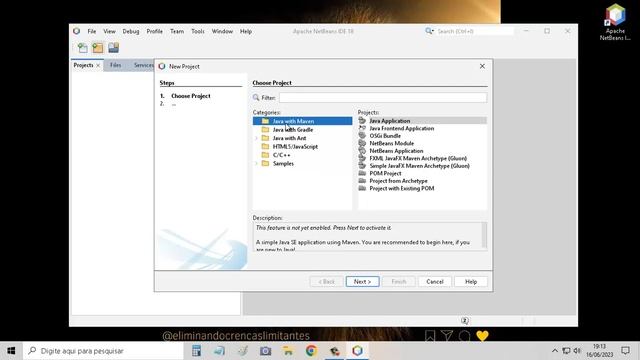Click the New Project toolbar icon
This screenshot has width=640, height=360.
tap(98, 48)
